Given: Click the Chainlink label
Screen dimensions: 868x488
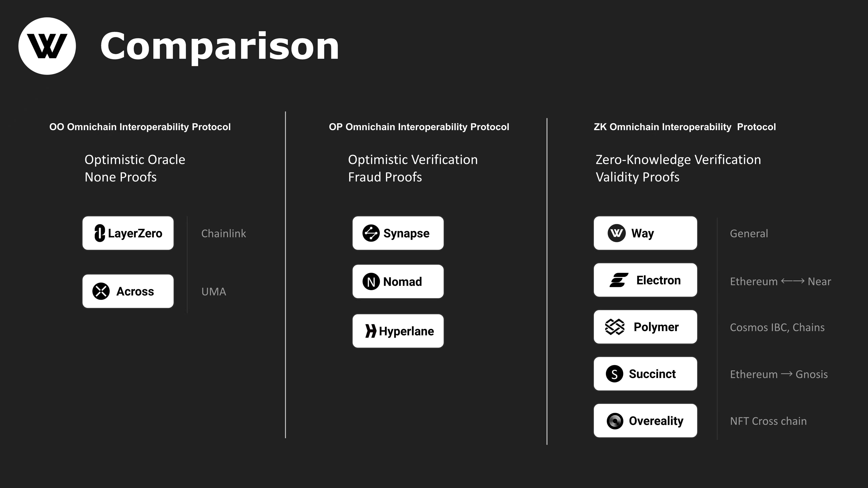Looking at the screenshot, I should [x=223, y=233].
